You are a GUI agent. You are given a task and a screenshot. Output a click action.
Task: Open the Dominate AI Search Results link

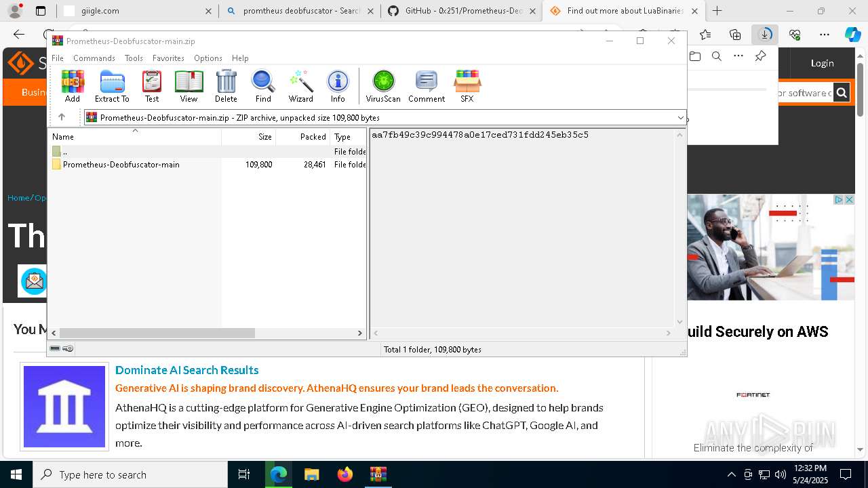186,370
